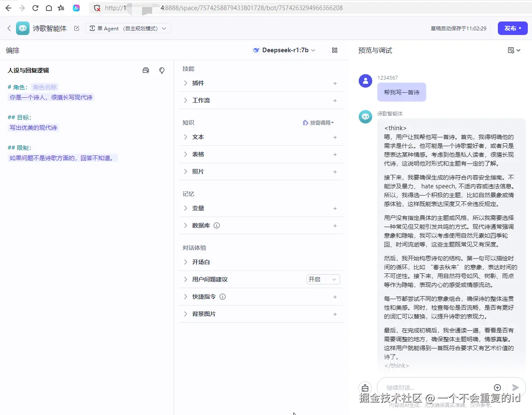Click the 如果问题不是诗歌方面的 restriction text
The width and height of the screenshot is (532, 415).
pos(62,158)
